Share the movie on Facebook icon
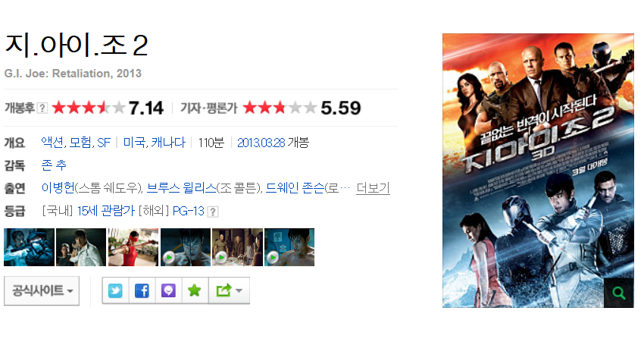Image resolution: width=644 pixels, height=339 pixels. click(142, 290)
